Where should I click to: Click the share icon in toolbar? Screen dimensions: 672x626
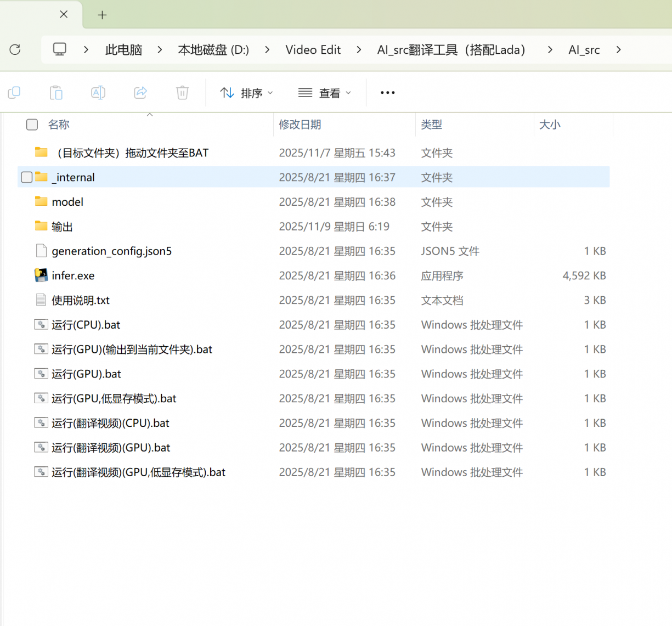[x=140, y=93]
